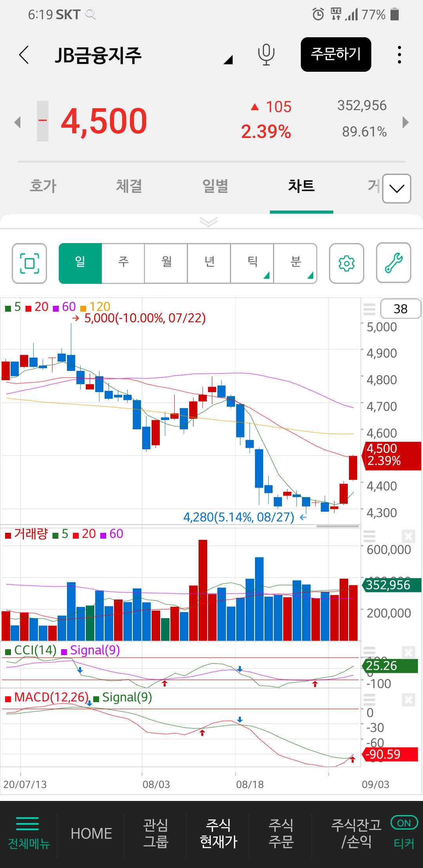The height and width of the screenshot is (868, 423).
Task: Tap the 352,956 volume axis tag
Action: (x=392, y=585)
